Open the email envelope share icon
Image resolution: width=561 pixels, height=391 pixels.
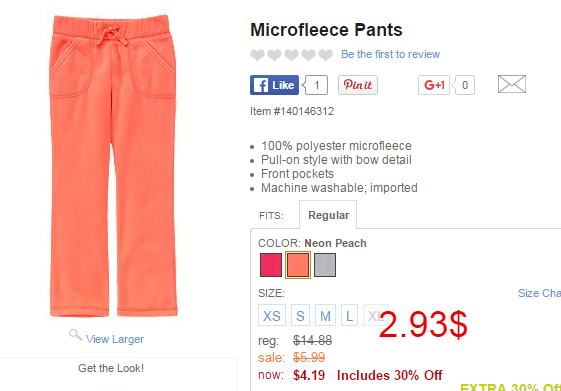click(x=512, y=84)
